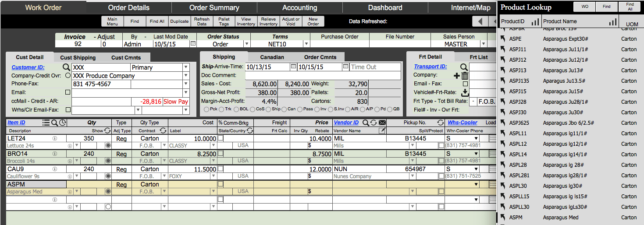Switch to Order Summary tab
644x225 pixels.
coord(214,7)
